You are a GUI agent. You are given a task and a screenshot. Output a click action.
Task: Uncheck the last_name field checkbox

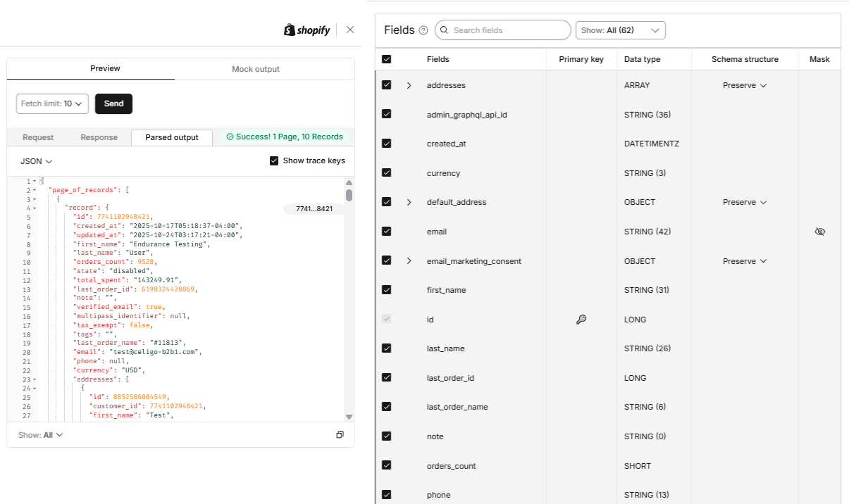pyautogui.click(x=386, y=348)
